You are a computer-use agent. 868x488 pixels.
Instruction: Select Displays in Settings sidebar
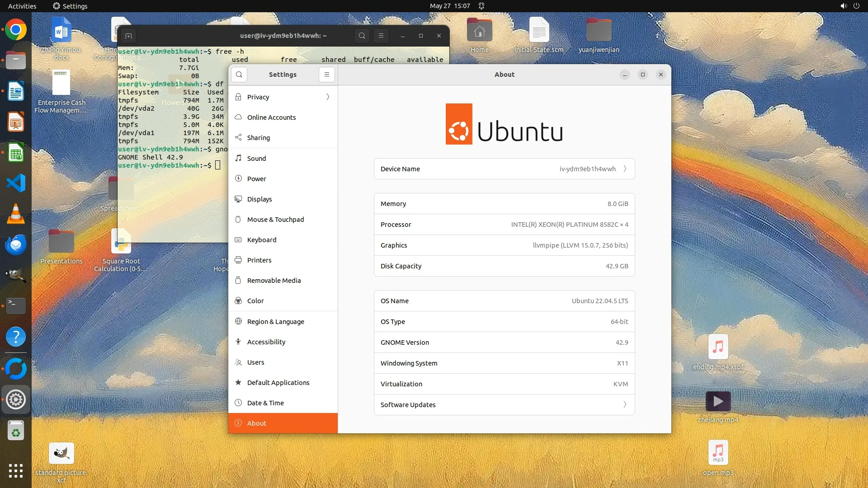click(259, 199)
